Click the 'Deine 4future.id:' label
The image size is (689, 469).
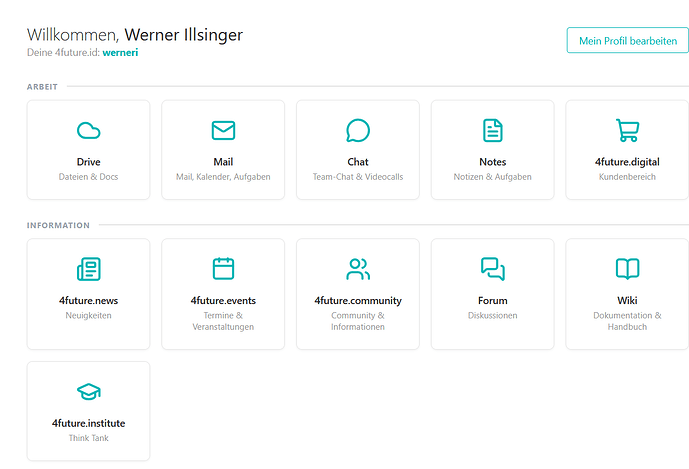(63, 52)
